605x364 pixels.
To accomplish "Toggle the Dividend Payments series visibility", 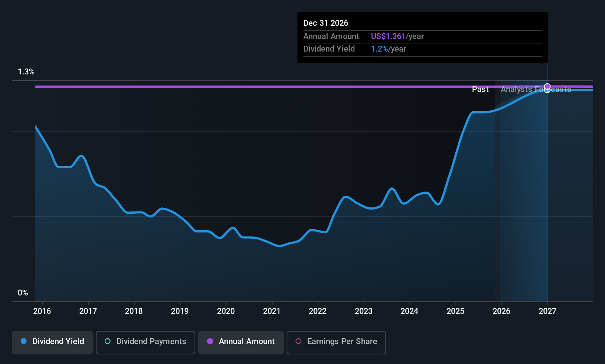I will 145,342.
